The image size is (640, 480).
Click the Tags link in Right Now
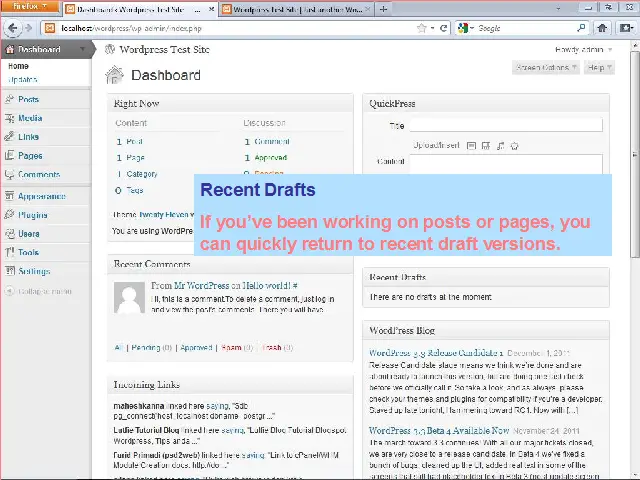click(x=135, y=191)
